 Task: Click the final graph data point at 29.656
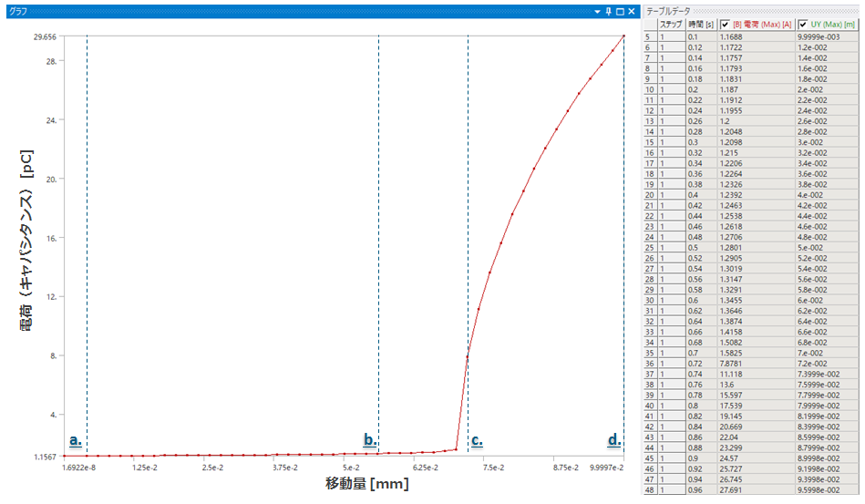pos(624,36)
